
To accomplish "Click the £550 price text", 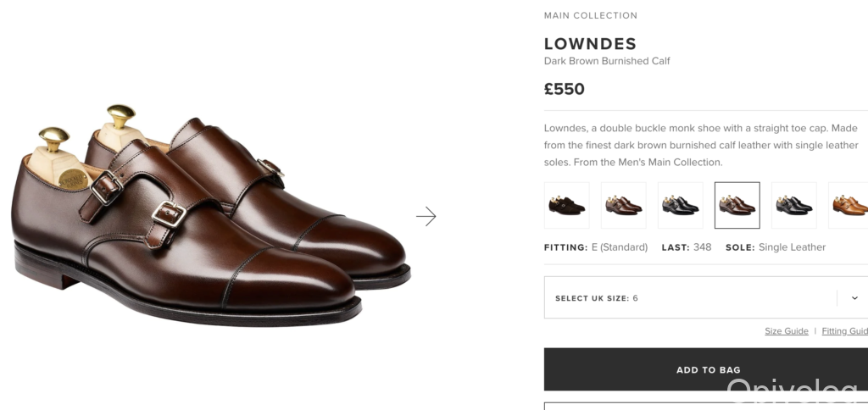I will point(565,89).
